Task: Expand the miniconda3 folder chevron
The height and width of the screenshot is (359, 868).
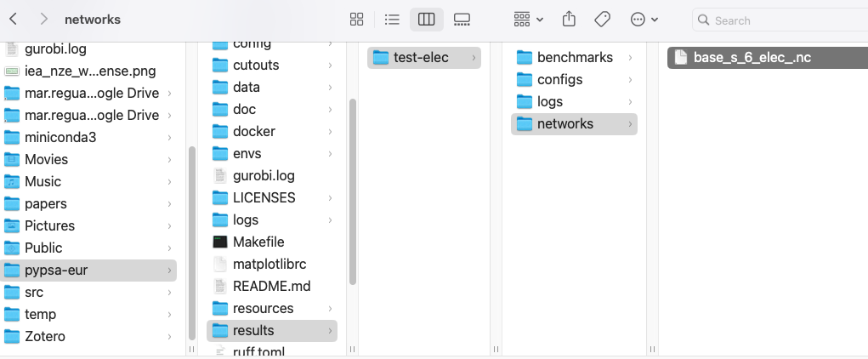Action: coord(169,138)
